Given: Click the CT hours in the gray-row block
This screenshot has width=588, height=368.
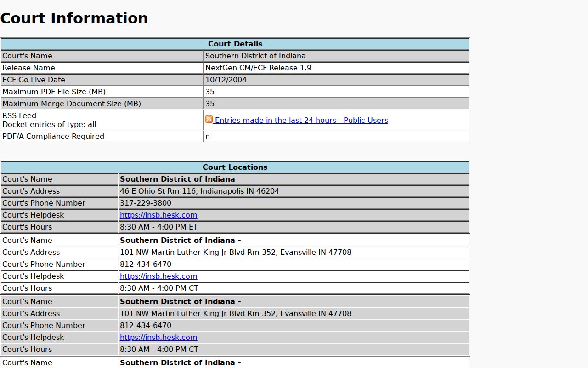Looking at the screenshot, I should click(159, 350).
